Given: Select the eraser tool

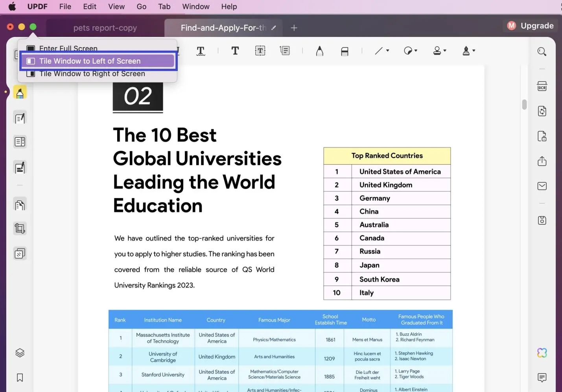Looking at the screenshot, I should point(345,51).
